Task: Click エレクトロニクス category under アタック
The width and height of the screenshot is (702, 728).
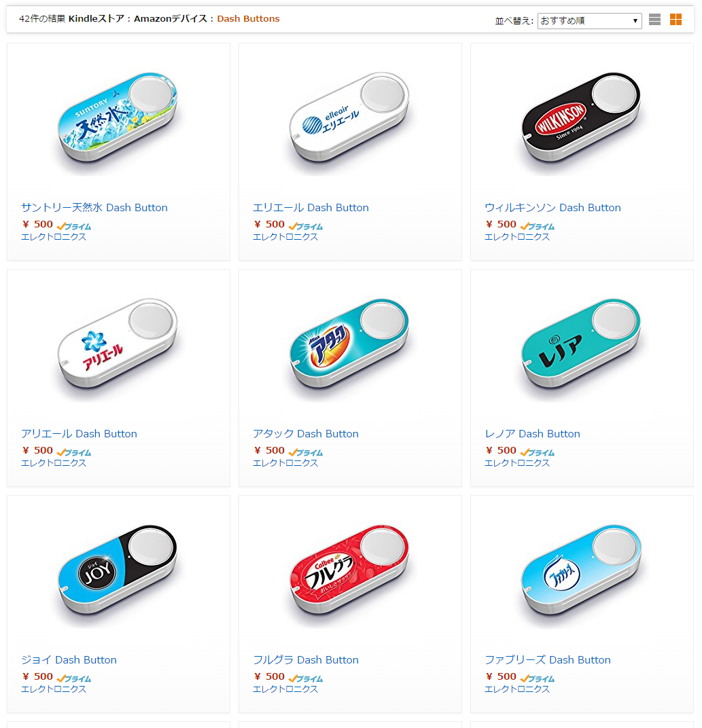Action: point(285,463)
